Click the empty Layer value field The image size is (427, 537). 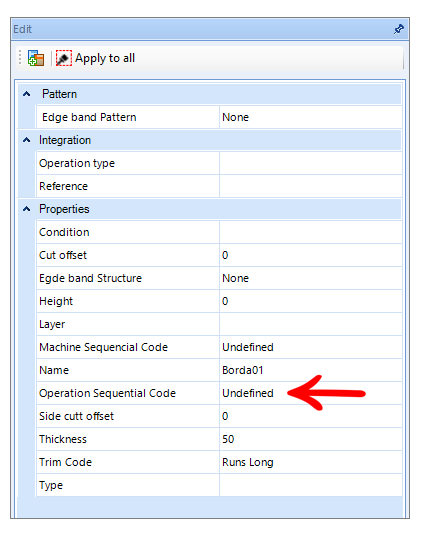[311, 324]
